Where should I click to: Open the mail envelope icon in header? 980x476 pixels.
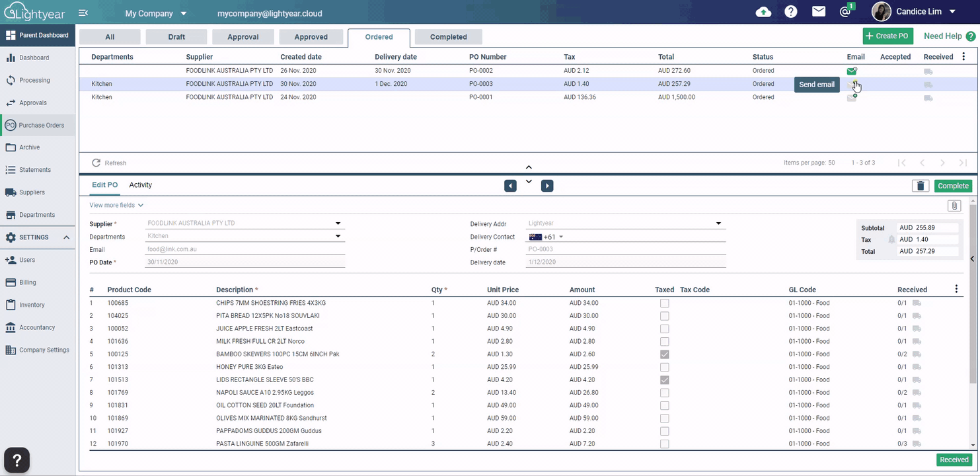pyautogui.click(x=819, y=12)
